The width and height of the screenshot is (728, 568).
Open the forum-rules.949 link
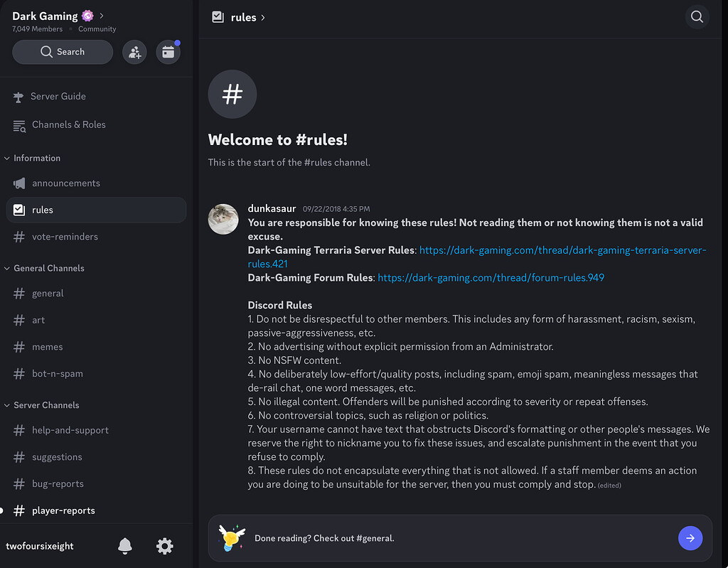click(491, 278)
